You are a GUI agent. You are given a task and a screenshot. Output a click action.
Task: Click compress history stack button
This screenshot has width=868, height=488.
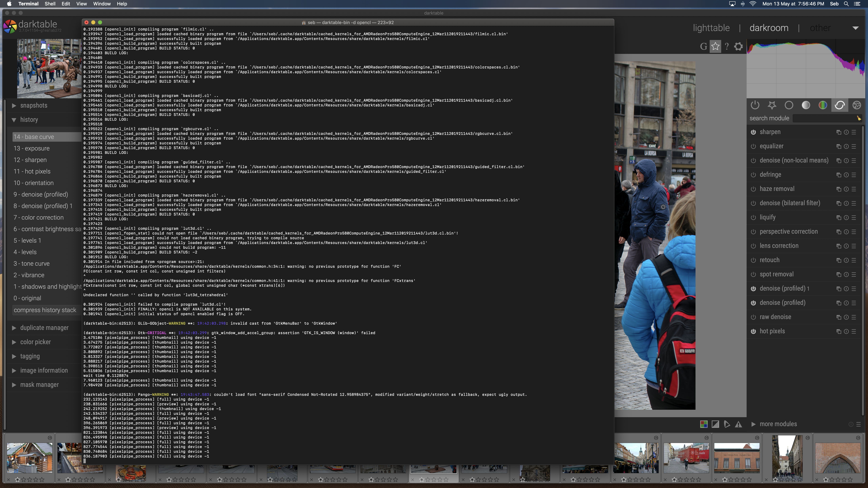pos(45,310)
